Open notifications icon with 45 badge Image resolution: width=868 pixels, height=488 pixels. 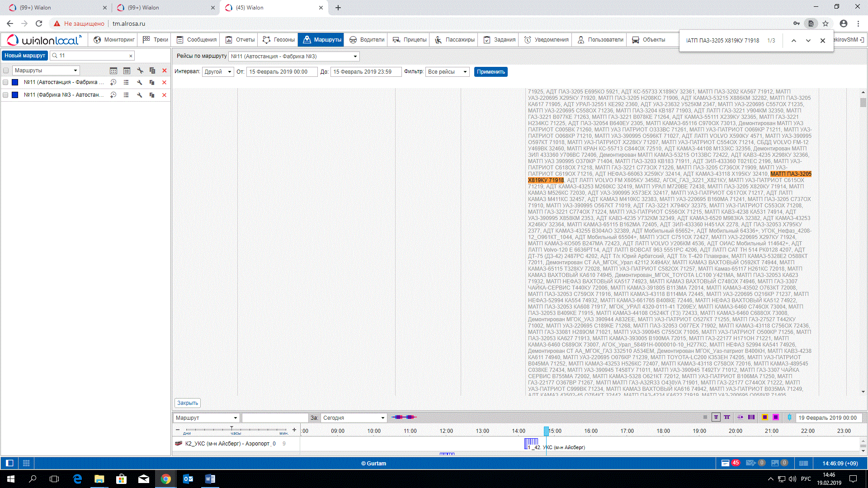click(726, 463)
